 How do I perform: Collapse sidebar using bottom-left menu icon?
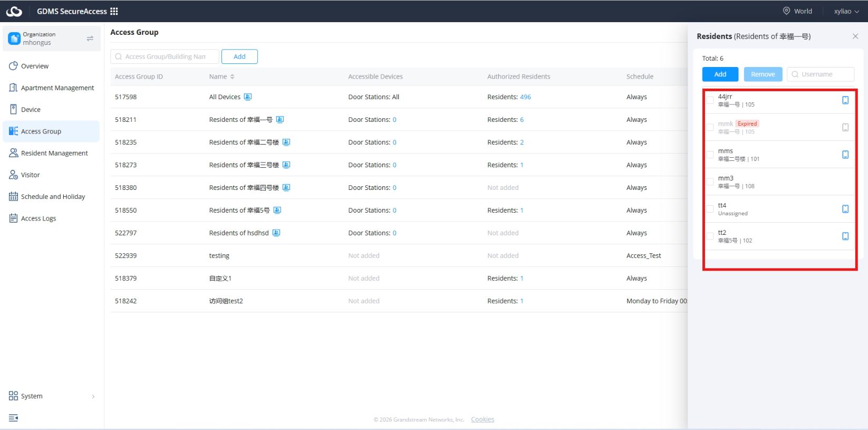(13, 418)
